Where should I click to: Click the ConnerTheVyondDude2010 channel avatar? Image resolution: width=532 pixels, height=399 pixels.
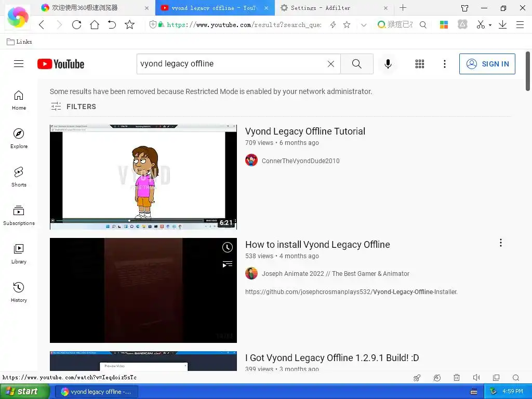pyautogui.click(x=251, y=160)
